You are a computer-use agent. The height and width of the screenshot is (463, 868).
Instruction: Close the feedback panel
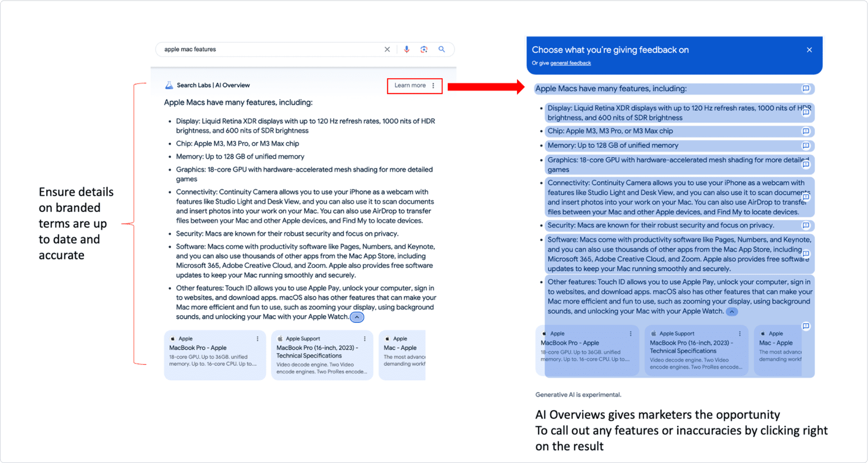809,50
